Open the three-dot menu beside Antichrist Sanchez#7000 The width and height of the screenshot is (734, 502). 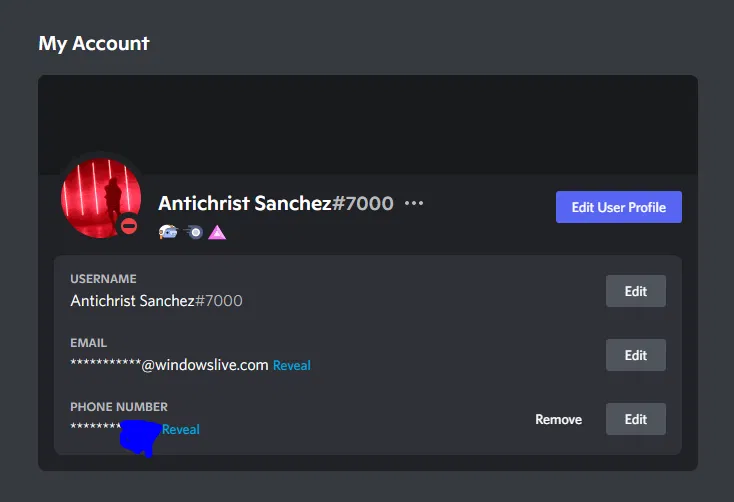point(414,203)
